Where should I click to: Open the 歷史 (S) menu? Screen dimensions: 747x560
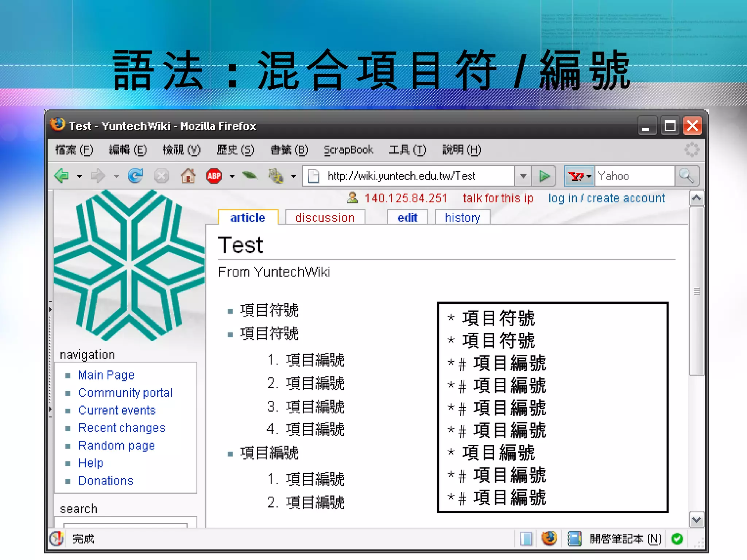235,150
